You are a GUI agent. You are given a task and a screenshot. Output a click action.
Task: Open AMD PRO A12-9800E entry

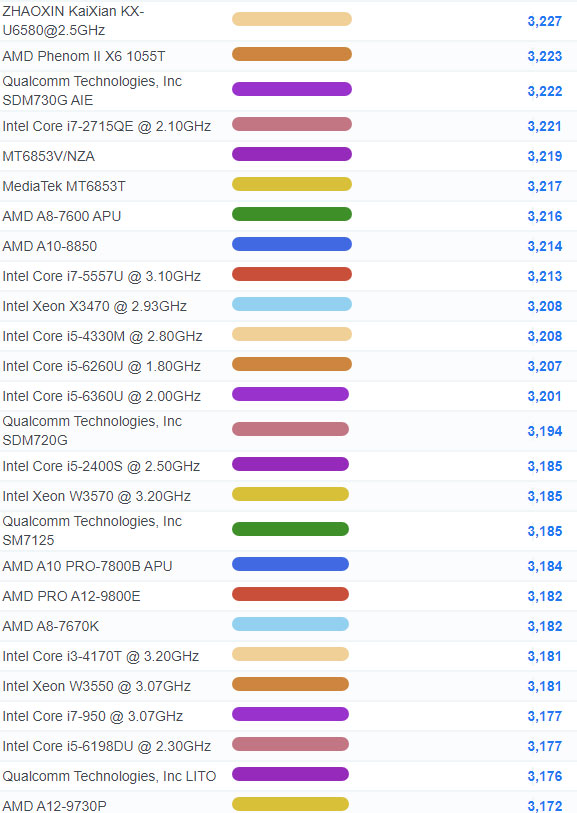click(x=72, y=596)
